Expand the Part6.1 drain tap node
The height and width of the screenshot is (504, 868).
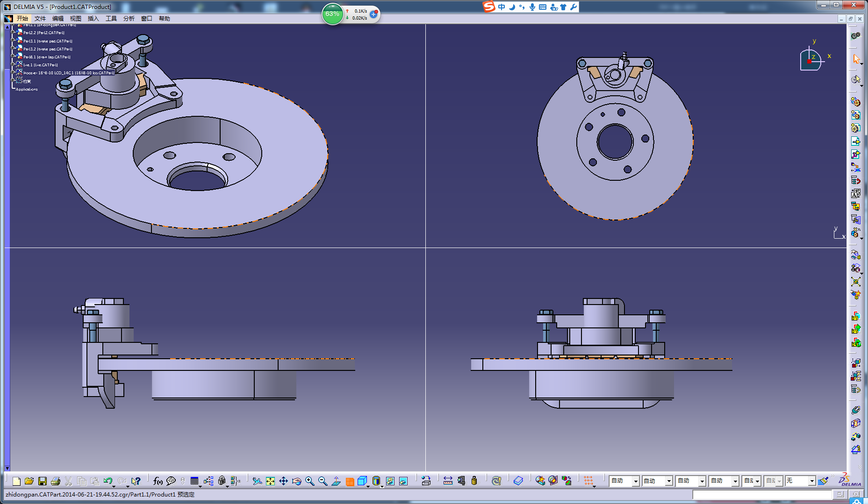pyautogui.click(x=14, y=57)
